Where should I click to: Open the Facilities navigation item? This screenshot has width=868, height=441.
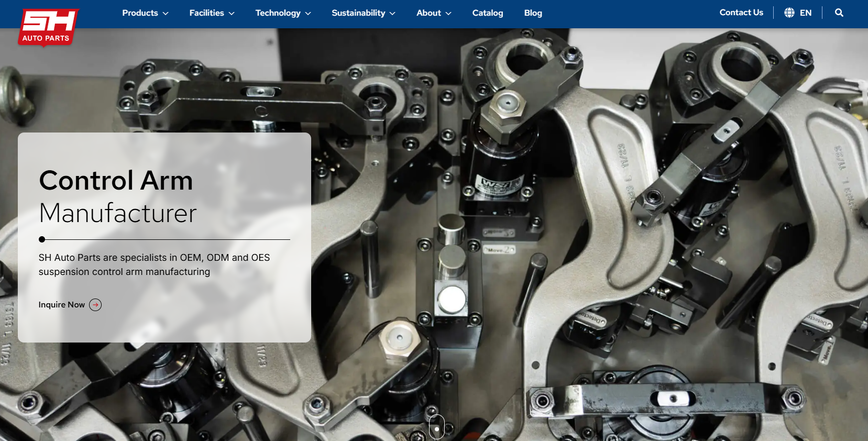pyautogui.click(x=206, y=13)
